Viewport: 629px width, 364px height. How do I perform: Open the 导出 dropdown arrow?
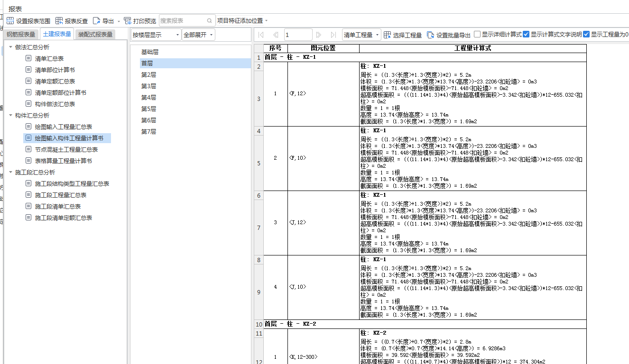coord(119,21)
